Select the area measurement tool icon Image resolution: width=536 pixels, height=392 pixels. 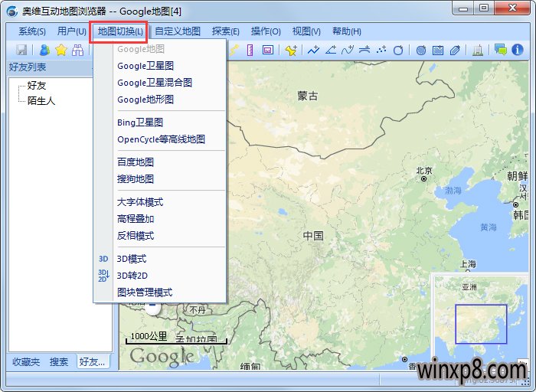[x=268, y=51]
